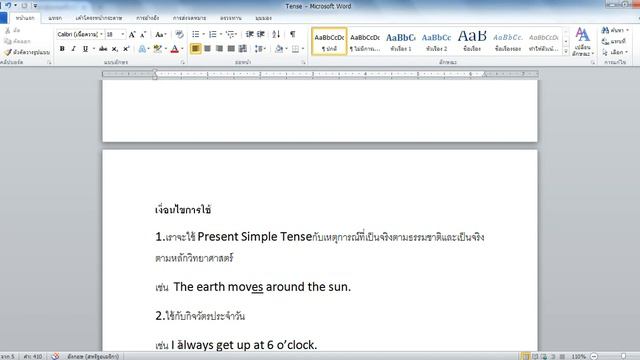Viewport: 640px width, 360px height.
Task: Expand the font color dropdown arrow
Action: click(x=182, y=49)
